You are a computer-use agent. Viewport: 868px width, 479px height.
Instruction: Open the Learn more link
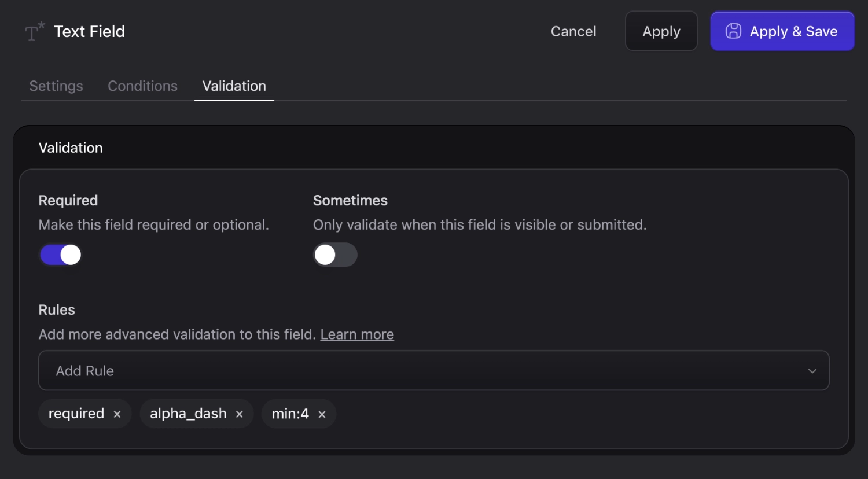tap(357, 334)
